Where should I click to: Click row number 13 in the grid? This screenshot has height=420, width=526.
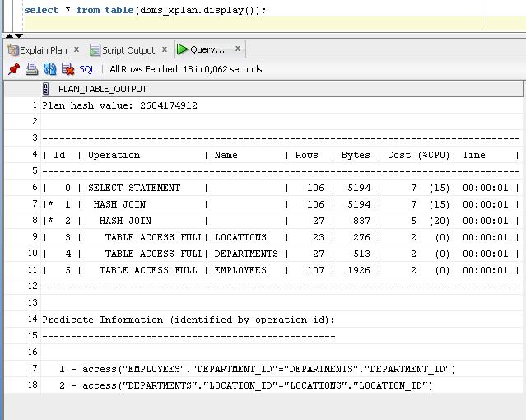[33, 302]
